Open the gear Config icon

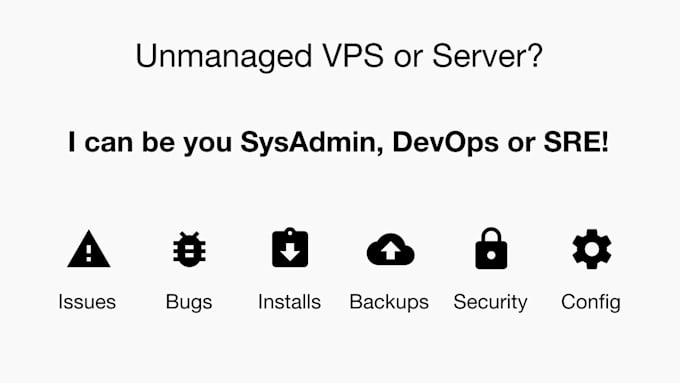592,249
